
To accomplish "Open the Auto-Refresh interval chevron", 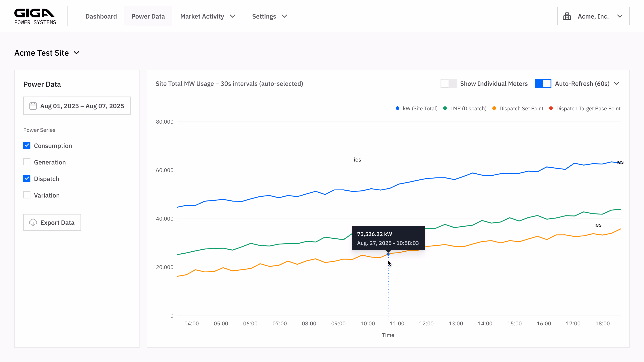I will tap(616, 83).
